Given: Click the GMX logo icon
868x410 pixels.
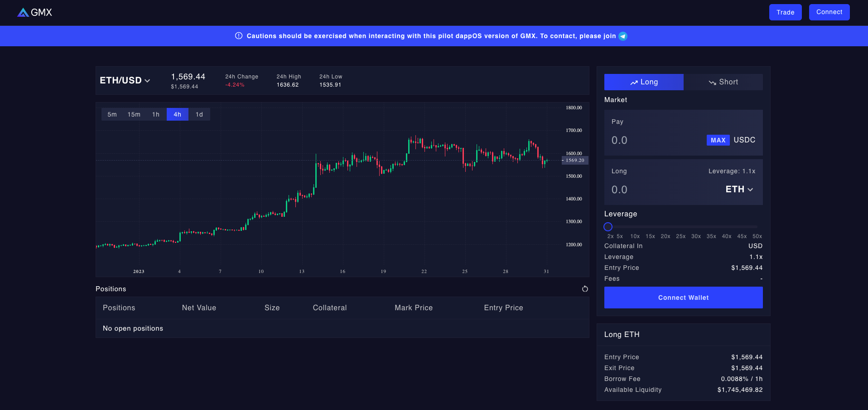Looking at the screenshot, I should 23,13.
